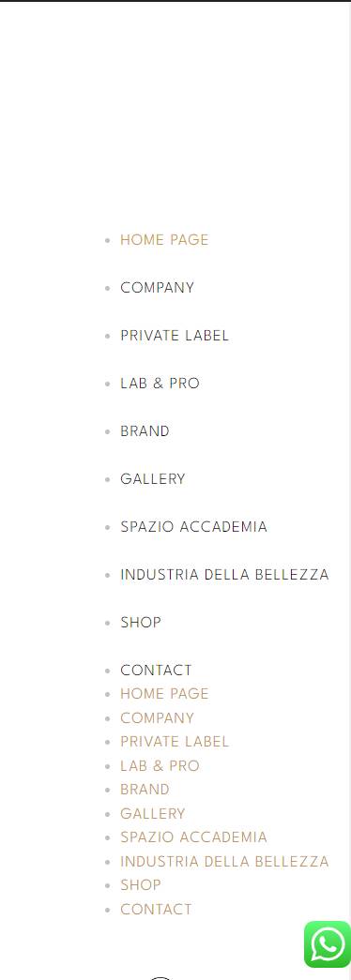Viewport: 351px width, 980px height.
Task: Go to dark LAB & PRO menu item
Action: click(x=160, y=384)
